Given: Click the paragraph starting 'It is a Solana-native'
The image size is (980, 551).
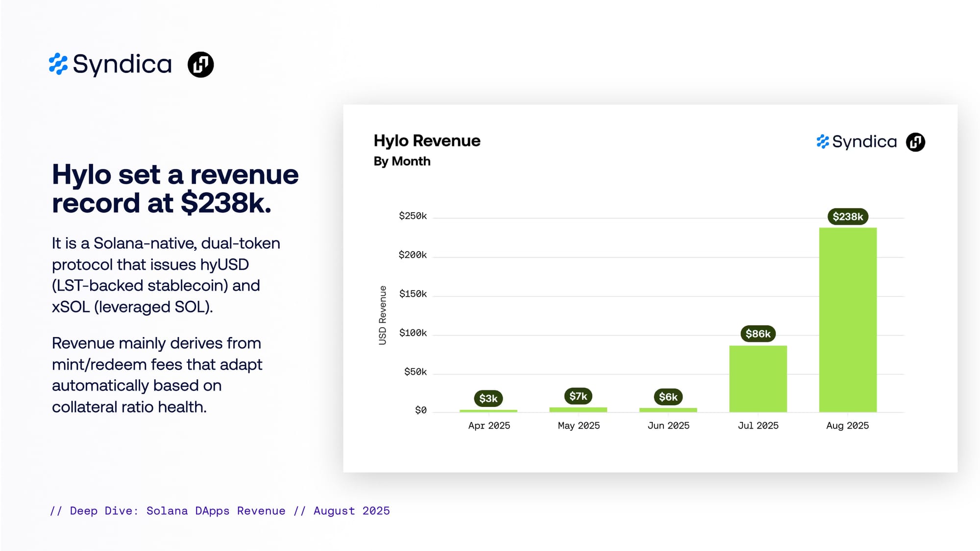Looking at the screenshot, I should 166,275.
